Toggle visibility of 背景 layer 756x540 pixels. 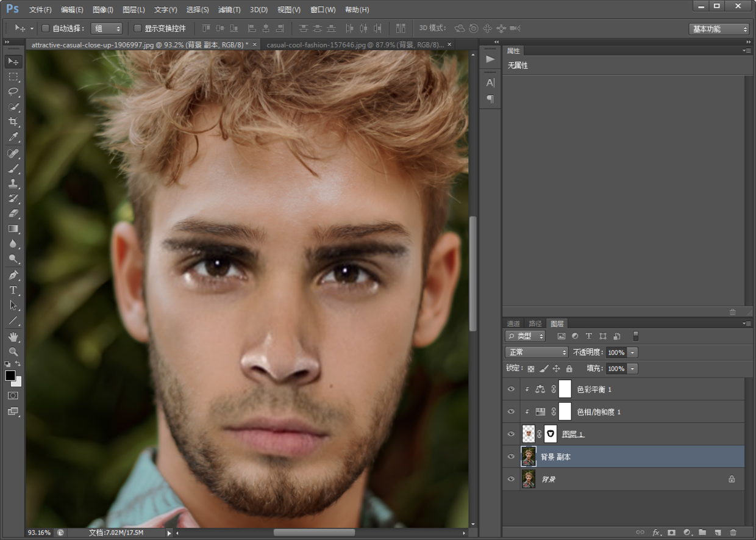point(511,479)
